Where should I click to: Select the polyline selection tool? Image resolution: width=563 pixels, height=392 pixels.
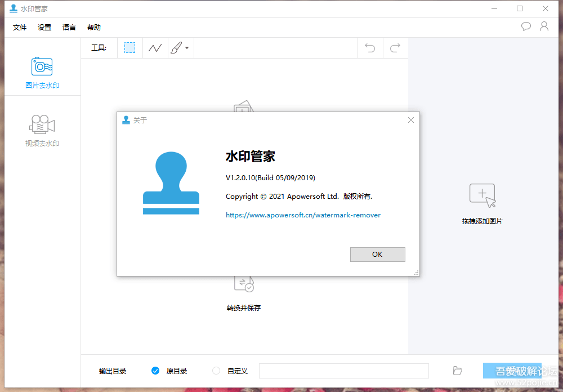[x=155, y=48]
